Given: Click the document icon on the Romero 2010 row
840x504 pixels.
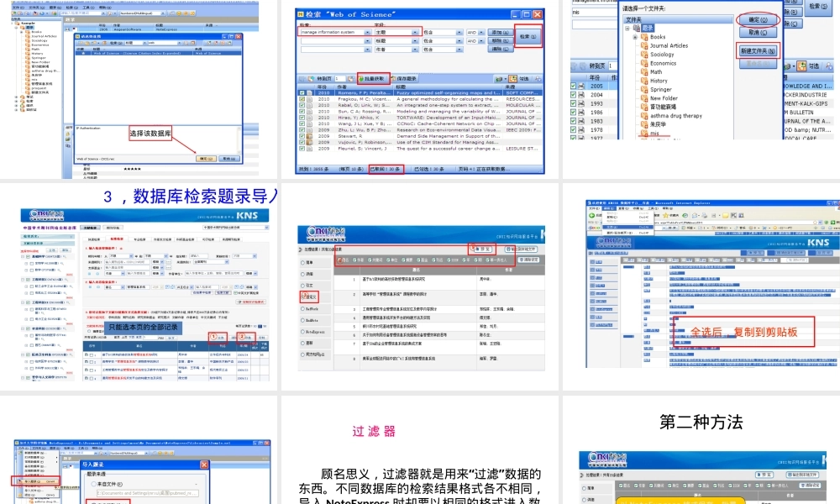Looking at the screenshot, I should click(x=310, y=92).
